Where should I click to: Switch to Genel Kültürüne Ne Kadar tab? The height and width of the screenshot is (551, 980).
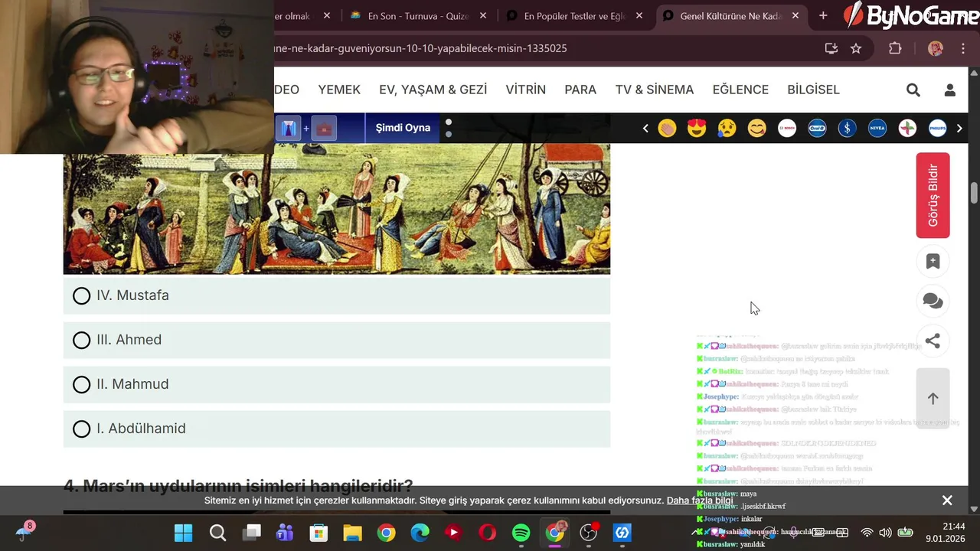pyautogui.click(x=730, y=16)
